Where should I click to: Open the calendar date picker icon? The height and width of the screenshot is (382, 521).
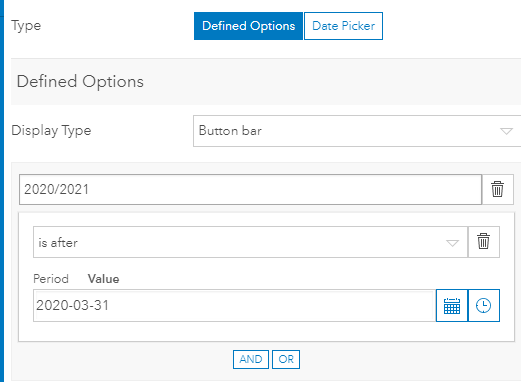(452, 306)
